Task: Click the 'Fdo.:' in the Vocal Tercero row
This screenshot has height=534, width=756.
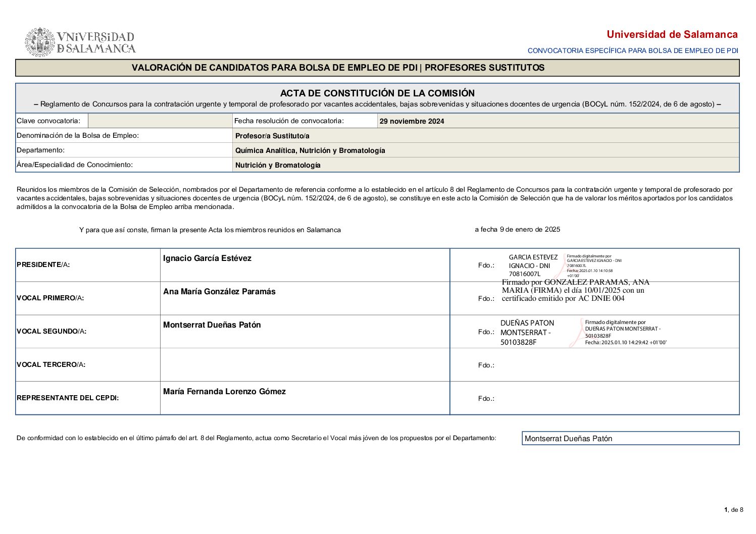Action: [486, 365]
